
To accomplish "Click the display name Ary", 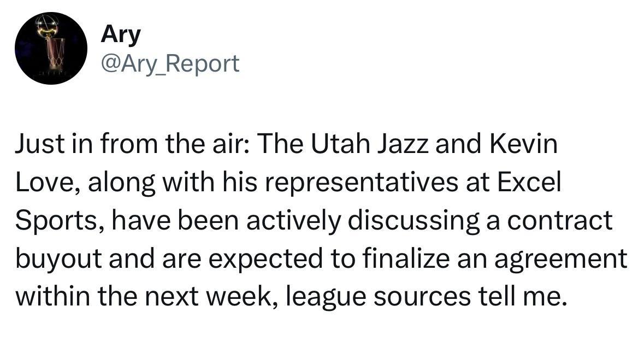I will [121, 34].
